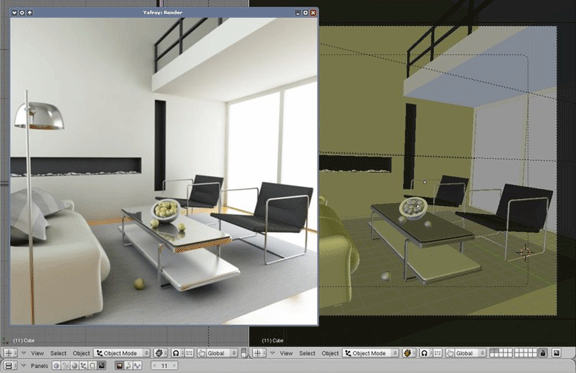Click the Anim/playback sub-context icon

click(128, 366)
